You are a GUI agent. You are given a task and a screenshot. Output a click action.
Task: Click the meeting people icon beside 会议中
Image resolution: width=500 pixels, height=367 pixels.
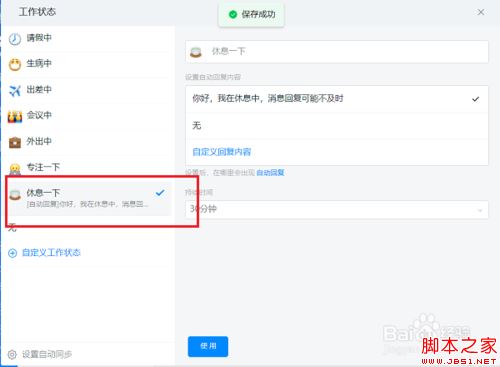(x=15, y=116)
